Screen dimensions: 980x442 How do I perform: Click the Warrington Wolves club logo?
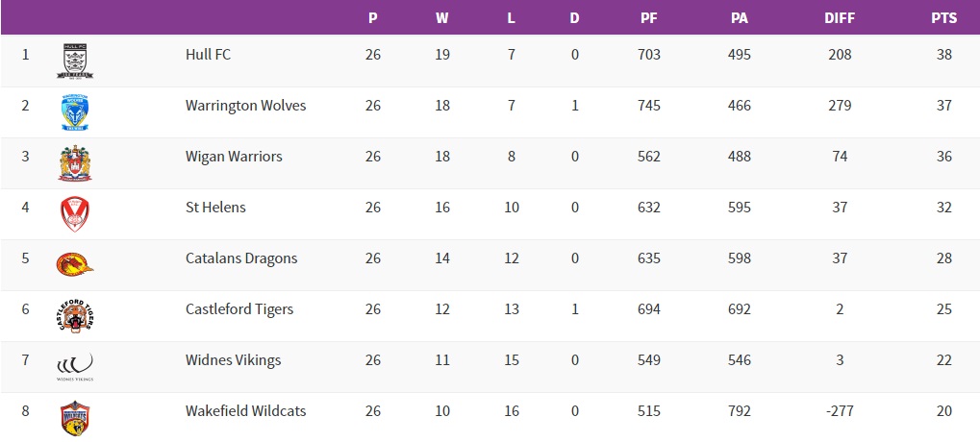(75, 111)
